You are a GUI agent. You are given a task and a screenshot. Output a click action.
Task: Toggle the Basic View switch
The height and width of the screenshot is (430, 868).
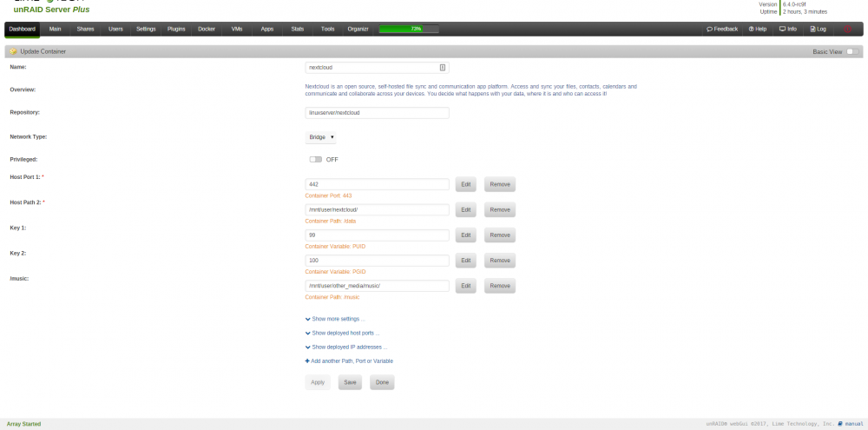coord(852,51)
